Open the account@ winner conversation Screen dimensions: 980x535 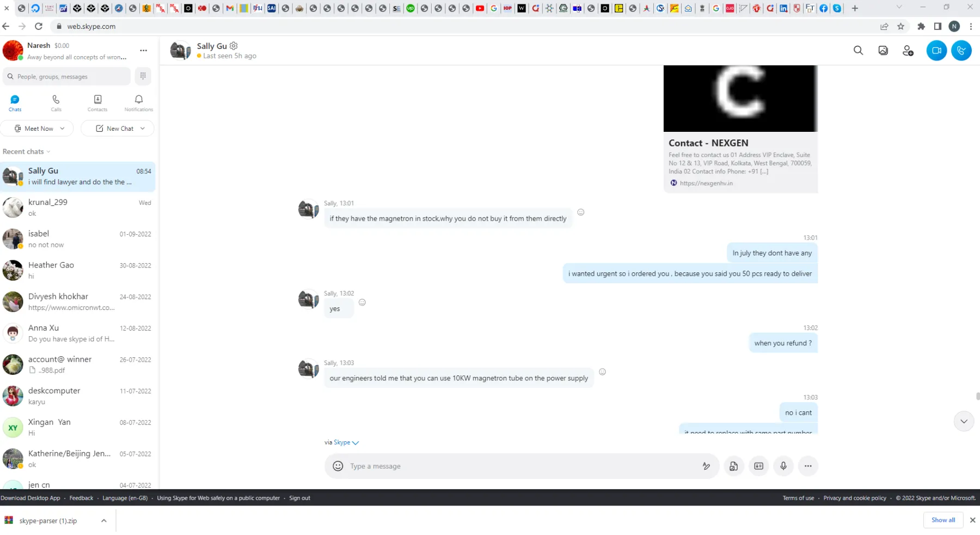tap(78, 364)
